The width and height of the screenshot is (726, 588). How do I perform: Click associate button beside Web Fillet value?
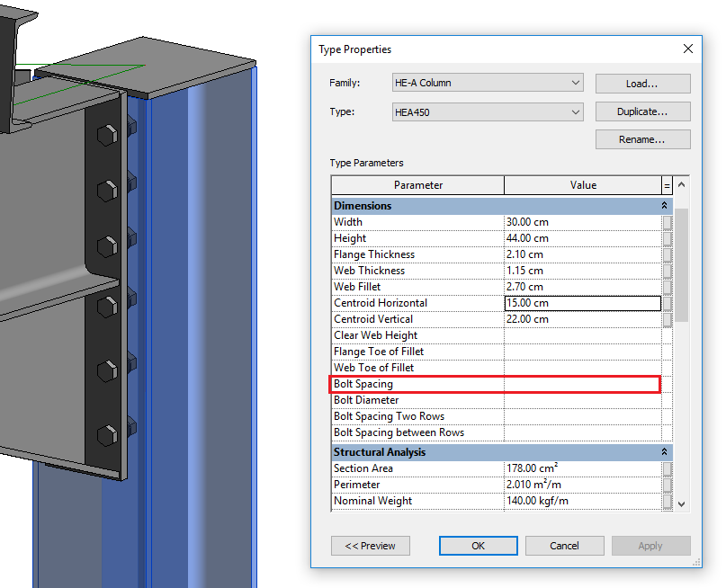tap(667, 287)
